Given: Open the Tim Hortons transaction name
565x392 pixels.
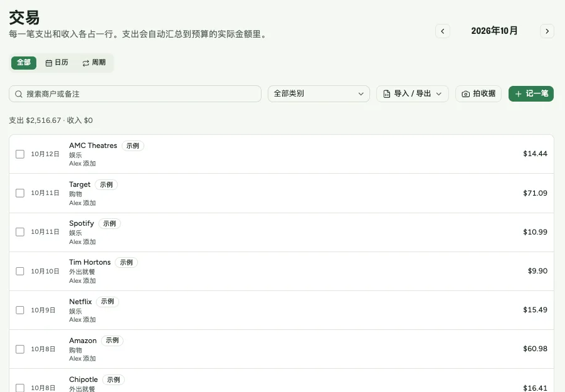Looking at the screenshot, I should [90, 262].
